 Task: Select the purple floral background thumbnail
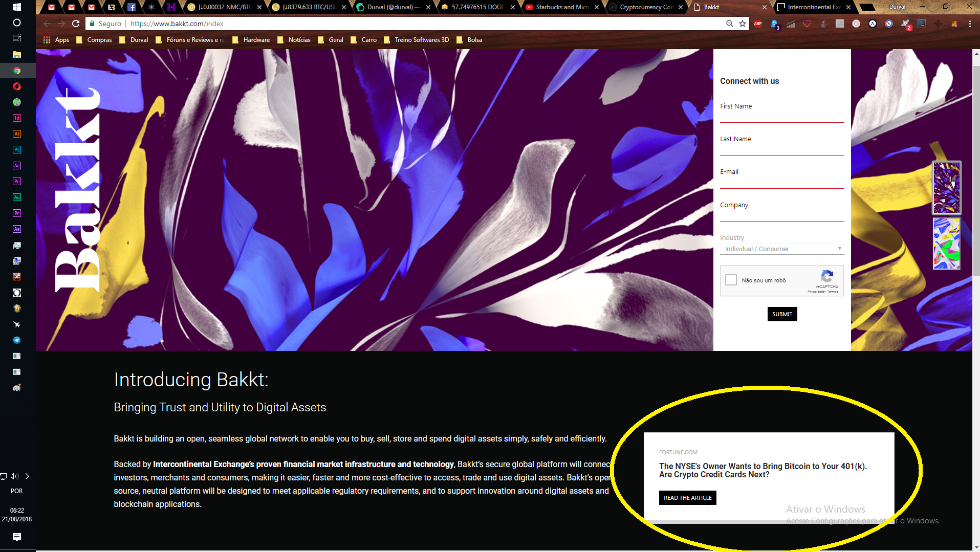click(946, 187)
